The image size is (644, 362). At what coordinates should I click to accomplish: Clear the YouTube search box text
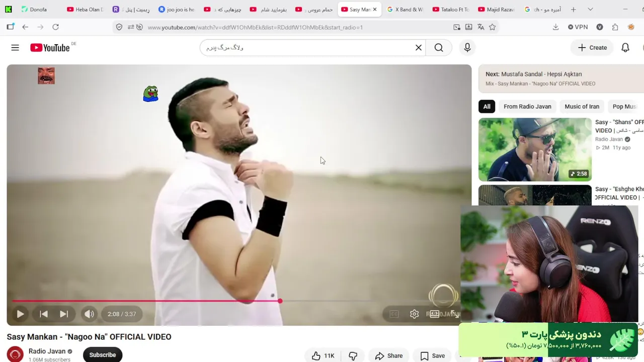pos(418,48)
